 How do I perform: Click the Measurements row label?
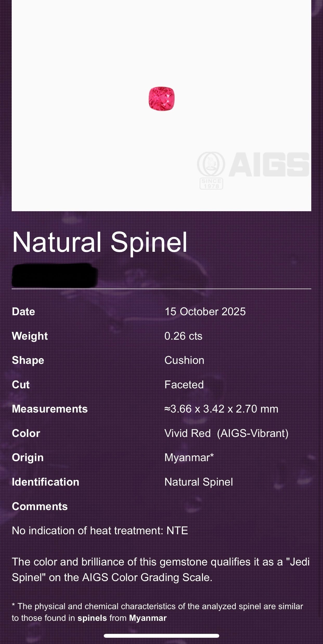[50, 409]
